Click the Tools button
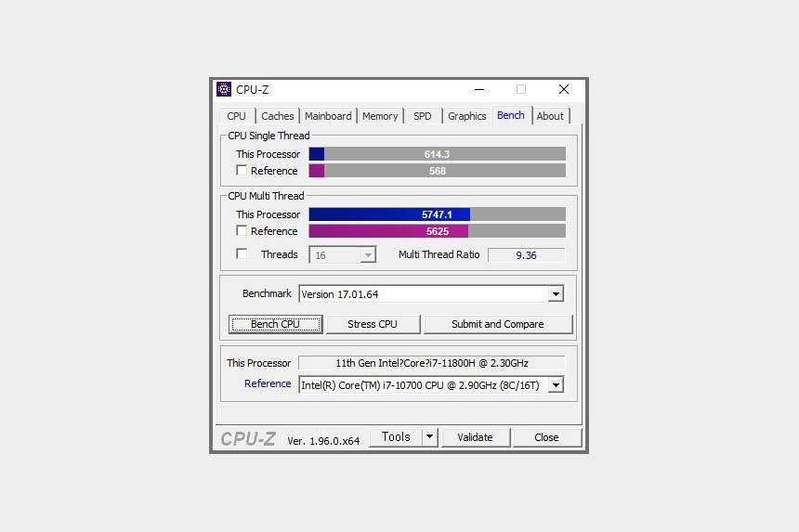This screenshot has width=799, height=532. click(x=396, y=436)
